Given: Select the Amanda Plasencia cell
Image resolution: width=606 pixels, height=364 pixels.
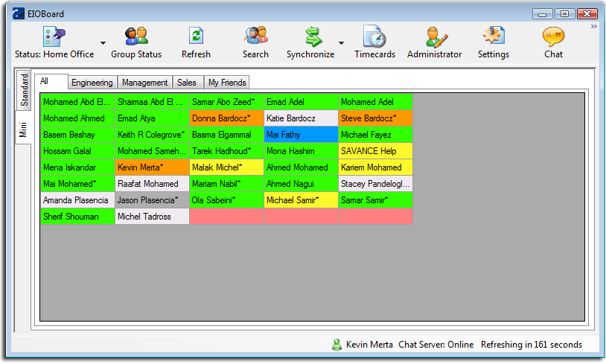Looking at the screenshot, I should click(x=77, y=200).
